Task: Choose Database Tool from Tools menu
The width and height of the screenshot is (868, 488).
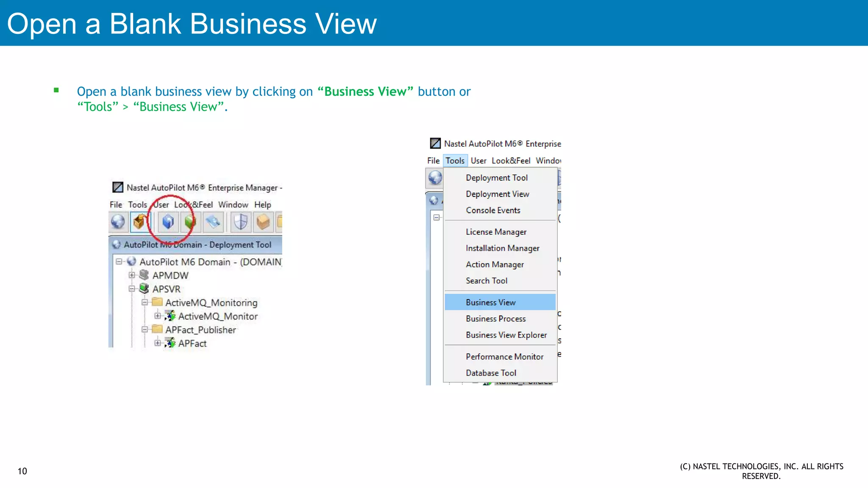Action: click(500, 373)
